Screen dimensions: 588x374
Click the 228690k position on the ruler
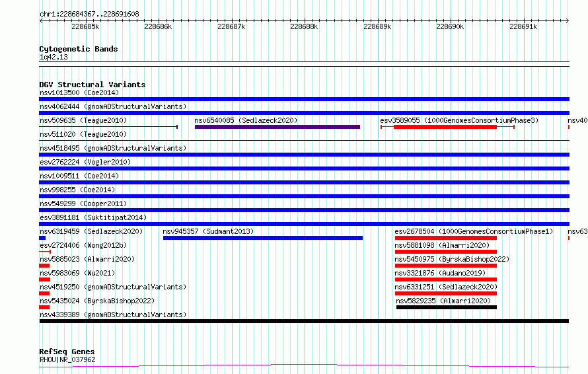(x=450, y=26)
